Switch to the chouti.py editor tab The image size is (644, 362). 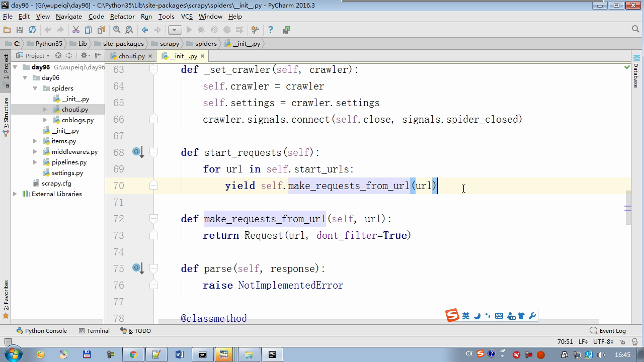[131, 56]
